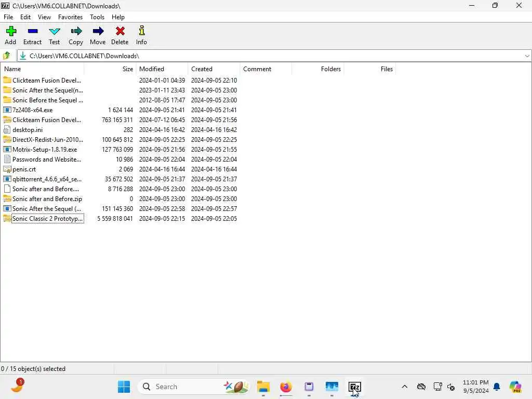Open the Windows Start menu

click(124, 387)
